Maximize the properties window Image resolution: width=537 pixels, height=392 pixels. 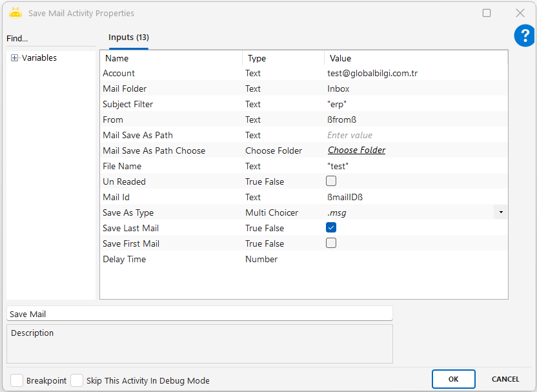tap(487, 13)
